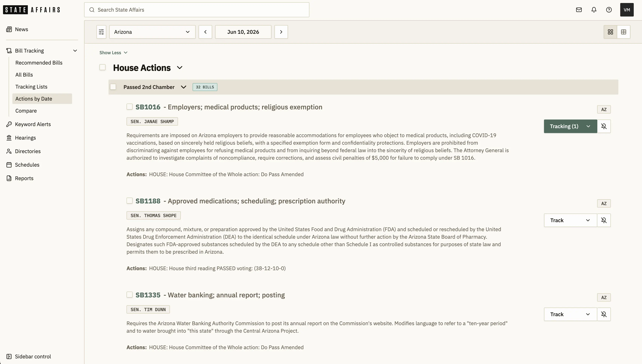Select the SB1335 bill checkbox
Screen dimensions: 642x364
[x=129, y=295]
